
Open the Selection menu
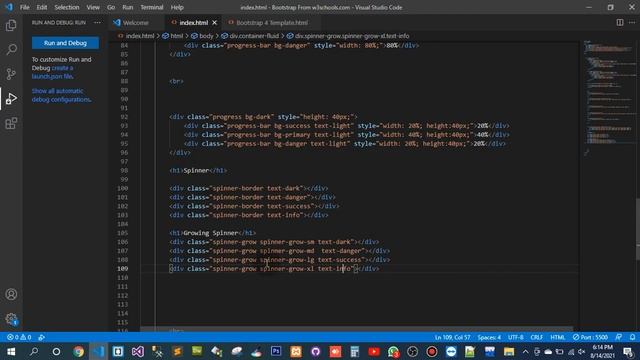(67, 7)
